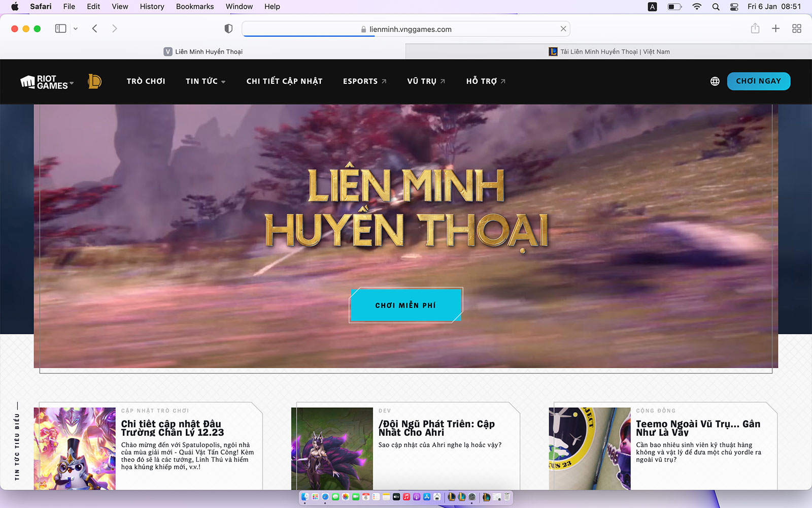Open Chi tiết cập nhật Đấu Trường Chân Lý headline
This screenshot has height=508, width=812.
pyautogui.click(x=173, y=428)
